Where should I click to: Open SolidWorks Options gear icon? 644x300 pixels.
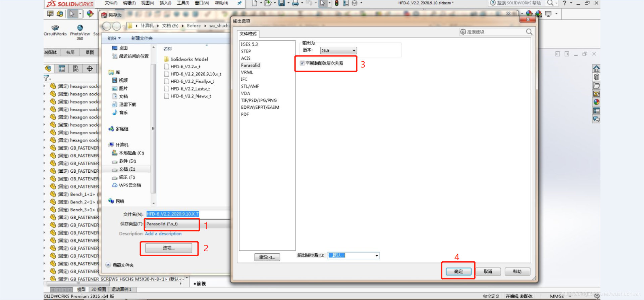[355, 3]
